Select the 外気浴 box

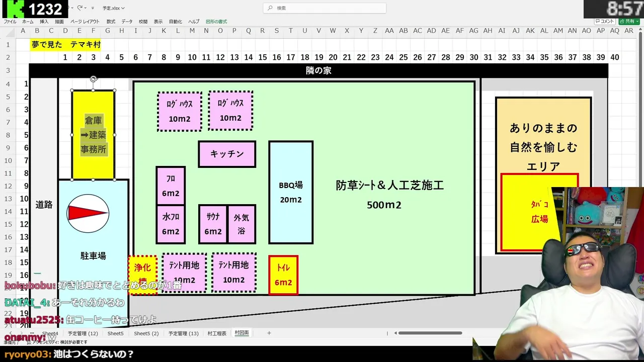pyautogui.click(x=242, y=224)
